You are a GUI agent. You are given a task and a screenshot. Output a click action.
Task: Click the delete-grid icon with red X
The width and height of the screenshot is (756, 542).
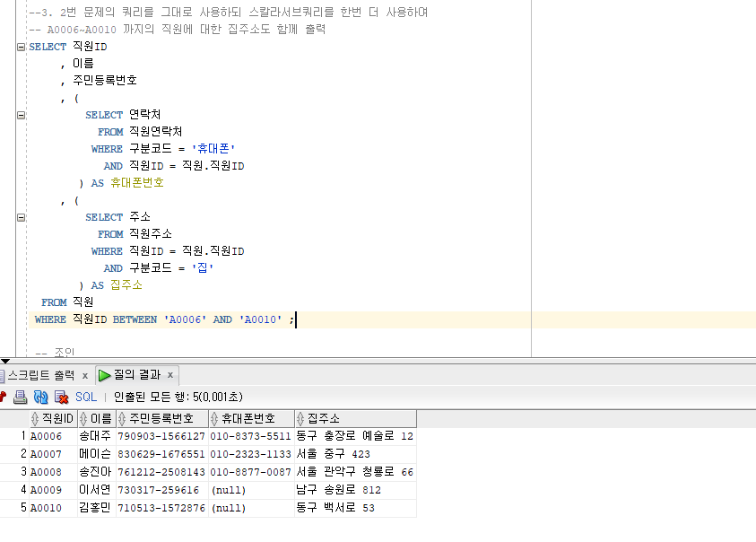pos(61,396)
